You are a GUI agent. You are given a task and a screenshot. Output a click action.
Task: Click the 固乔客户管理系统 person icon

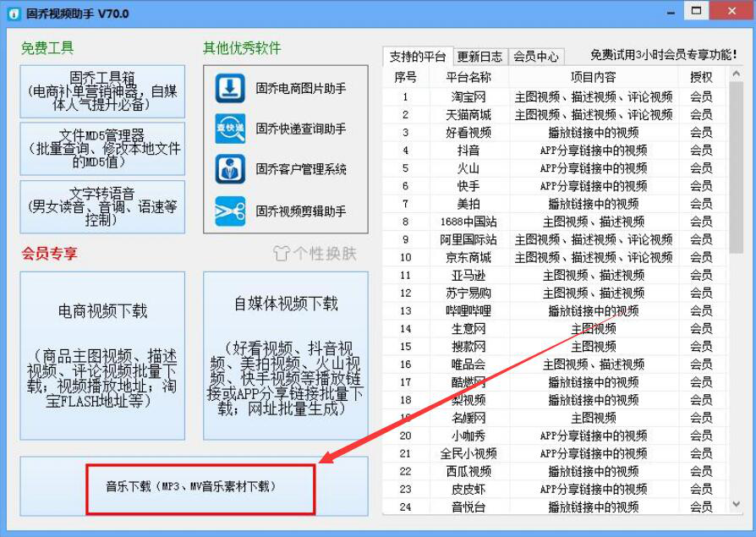(230, 169)
